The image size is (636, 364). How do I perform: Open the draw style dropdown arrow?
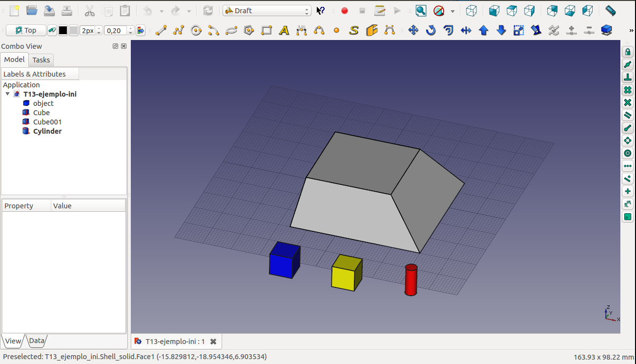click(x=452, y=11)
